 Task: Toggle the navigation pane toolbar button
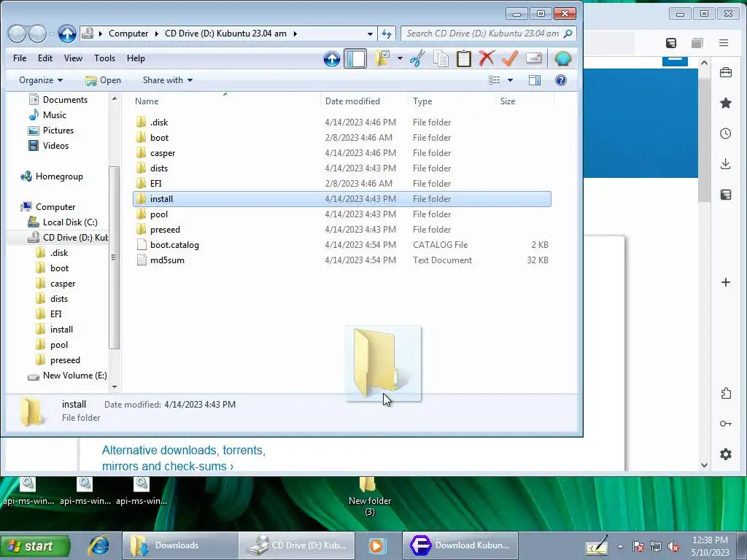pyautogui.click(x=355, y=58)
